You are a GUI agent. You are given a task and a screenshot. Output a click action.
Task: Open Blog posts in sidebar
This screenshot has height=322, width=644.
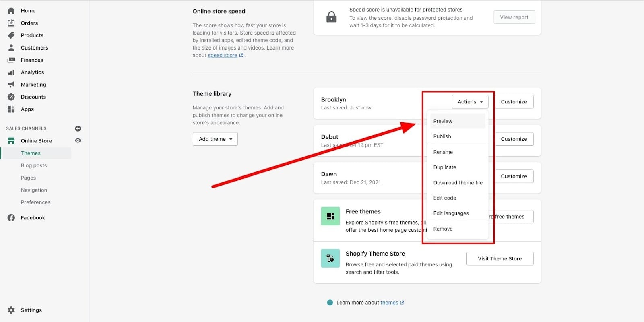point(34,165)
